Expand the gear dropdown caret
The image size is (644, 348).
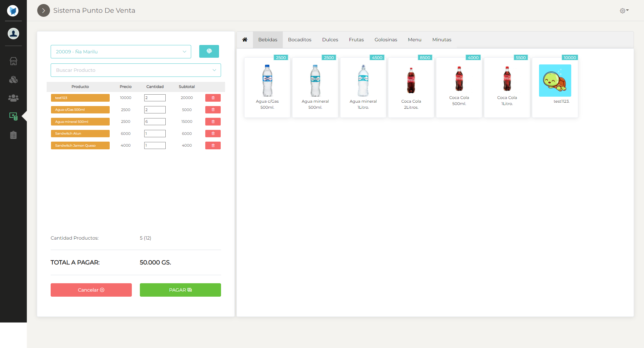pos(628,11)
